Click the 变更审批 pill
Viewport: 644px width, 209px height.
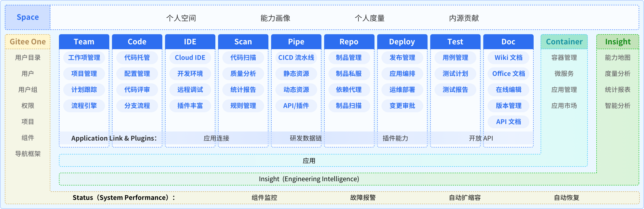[x=402, y=106]
